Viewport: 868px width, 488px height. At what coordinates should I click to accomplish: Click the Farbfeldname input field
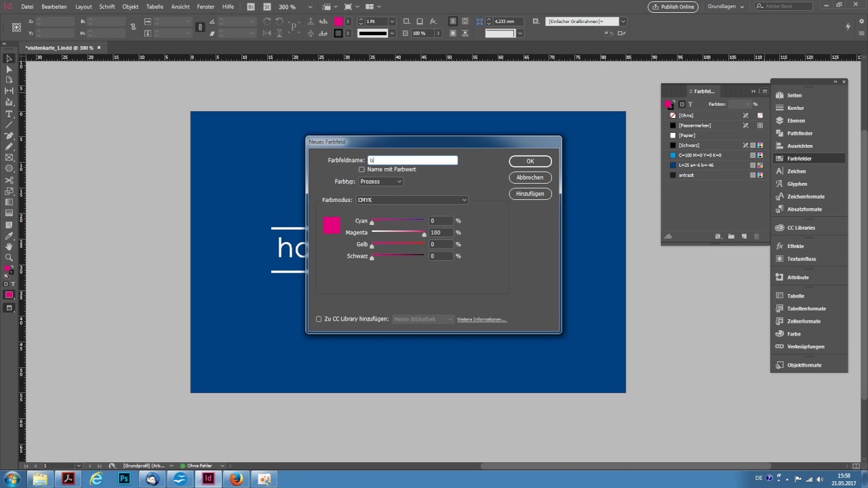click(413, 160)
